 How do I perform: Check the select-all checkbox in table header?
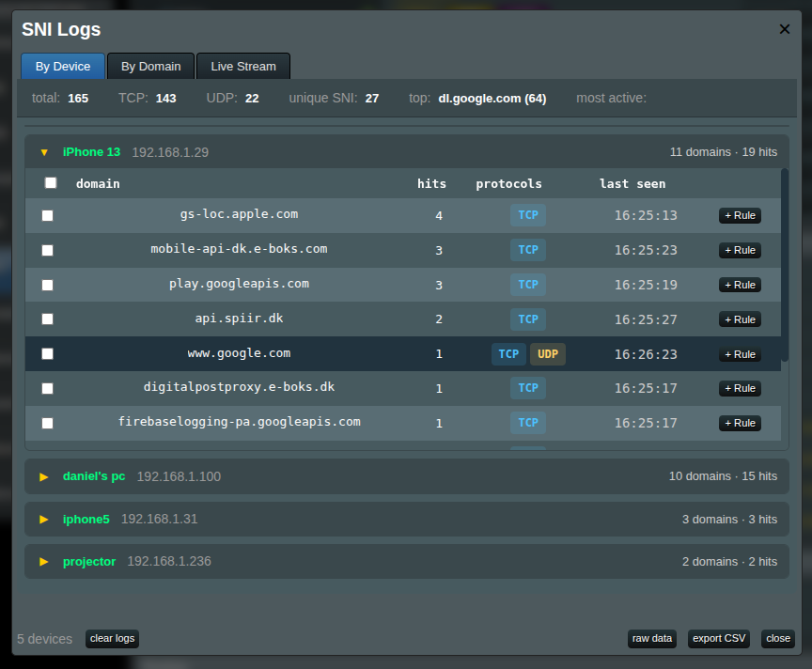(51, 183)
